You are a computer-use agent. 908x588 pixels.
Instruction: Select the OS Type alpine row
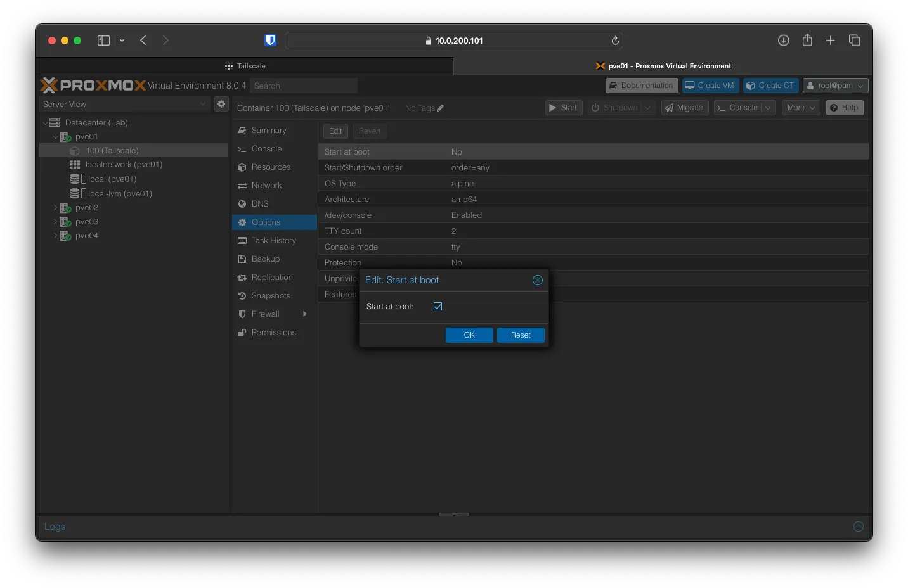point(593,184)
